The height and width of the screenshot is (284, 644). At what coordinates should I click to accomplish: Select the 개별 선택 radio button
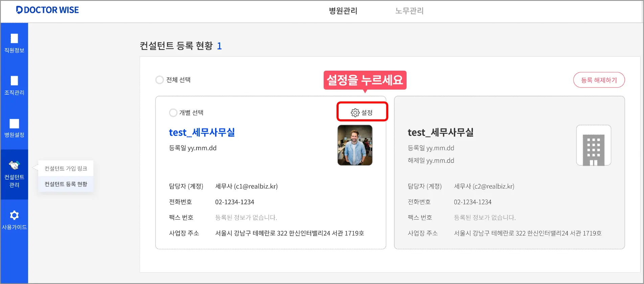[173, 113]
